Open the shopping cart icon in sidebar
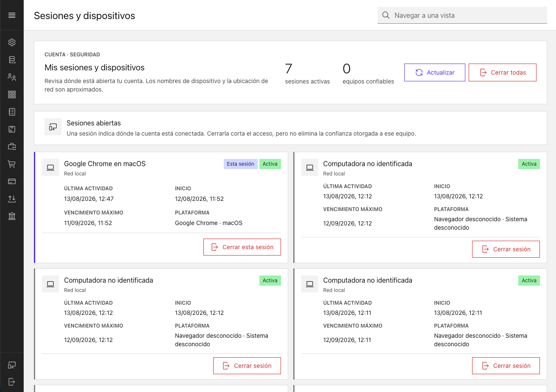Screen dimensions: 556x392 [x=12, y=164]
